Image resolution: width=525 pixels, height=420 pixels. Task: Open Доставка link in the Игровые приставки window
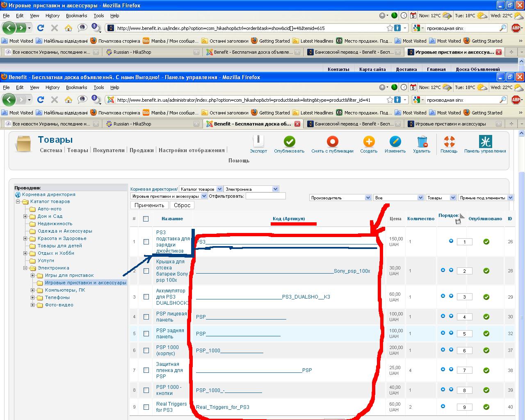(x=406, y=69)
